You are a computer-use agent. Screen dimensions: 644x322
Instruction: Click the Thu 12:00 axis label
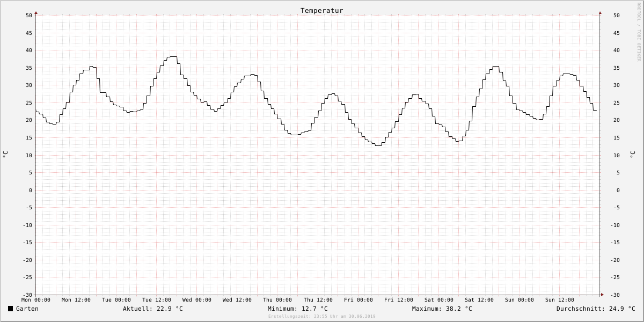pyautogui.click(x=318, y=300)
